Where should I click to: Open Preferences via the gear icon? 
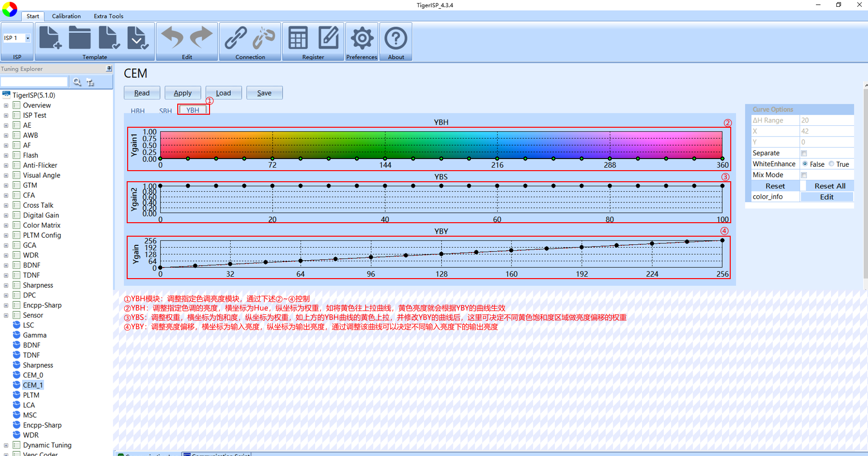click(x=361, y=39)
